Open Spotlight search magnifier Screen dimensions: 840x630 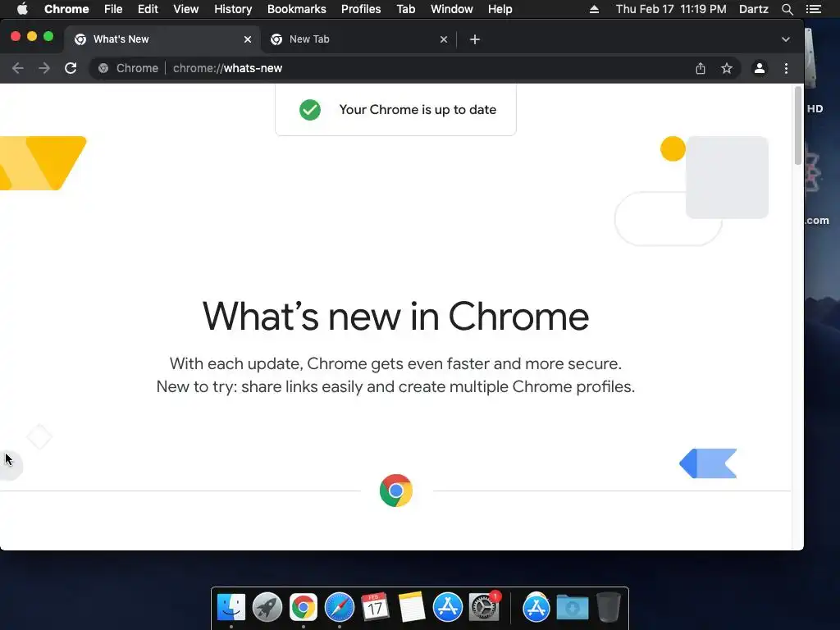tap(787, 9)
